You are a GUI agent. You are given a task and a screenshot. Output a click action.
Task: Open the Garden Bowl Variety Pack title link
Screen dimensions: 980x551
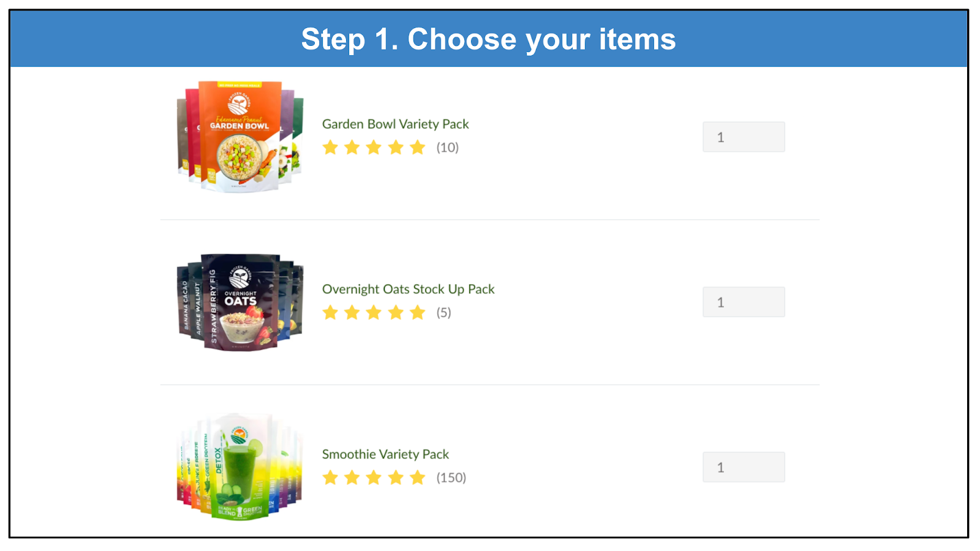[395, 124]
